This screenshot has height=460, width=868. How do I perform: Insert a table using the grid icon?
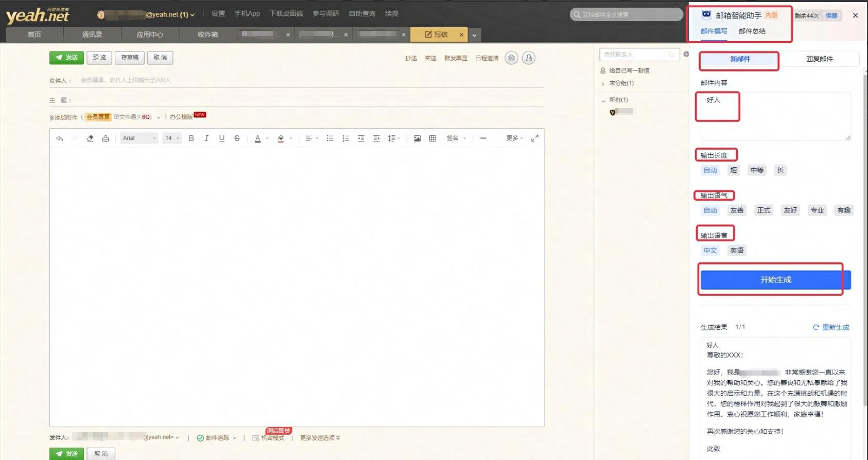(432, 138)
